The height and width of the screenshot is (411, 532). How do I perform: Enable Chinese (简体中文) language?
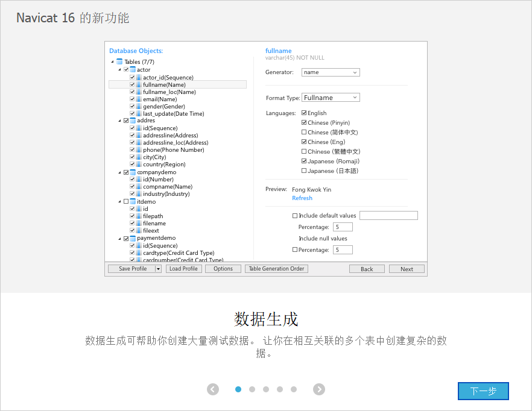pos(304,132)
